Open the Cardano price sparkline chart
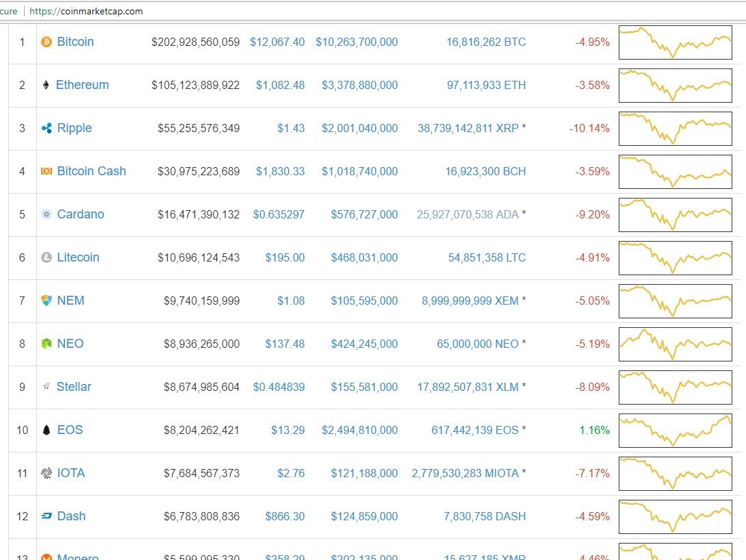Screen dimensions: 746x560 pos(675,214)
